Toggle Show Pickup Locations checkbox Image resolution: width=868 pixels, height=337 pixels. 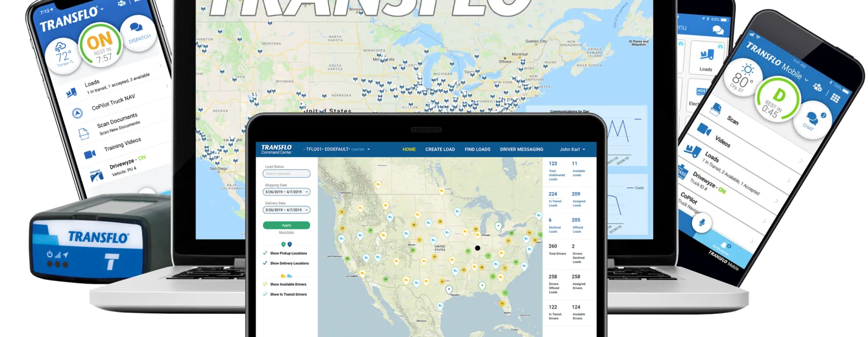[x=265, y=253]
